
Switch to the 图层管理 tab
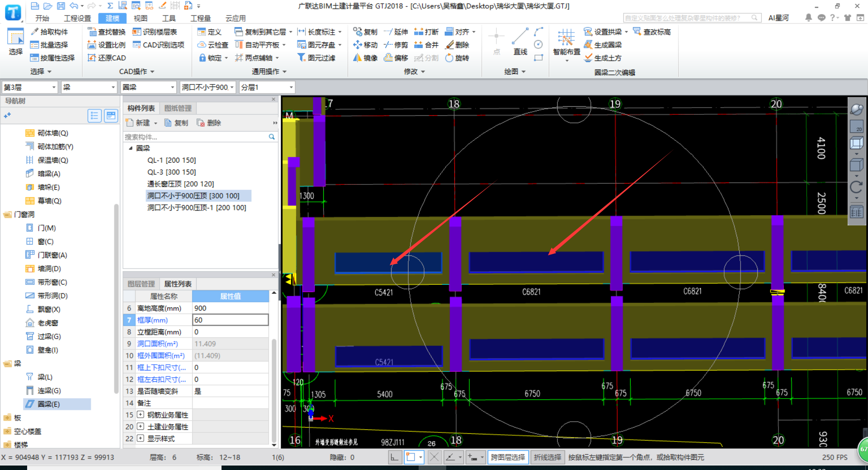[x=141, y=284]
